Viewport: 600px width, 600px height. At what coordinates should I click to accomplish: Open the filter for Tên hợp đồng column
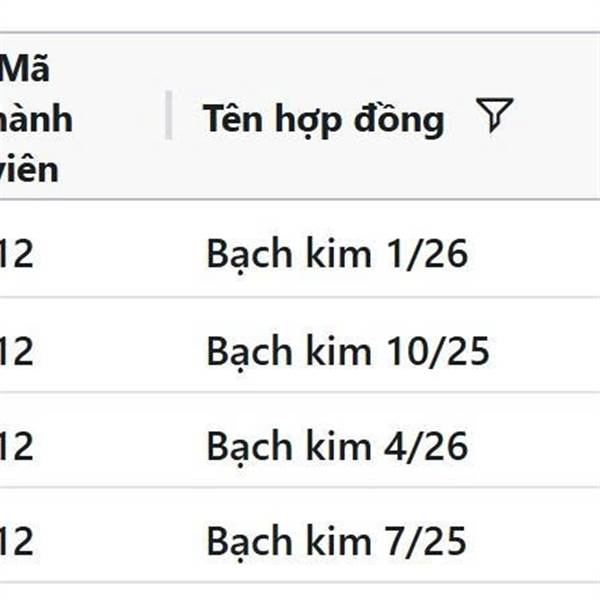494,115
